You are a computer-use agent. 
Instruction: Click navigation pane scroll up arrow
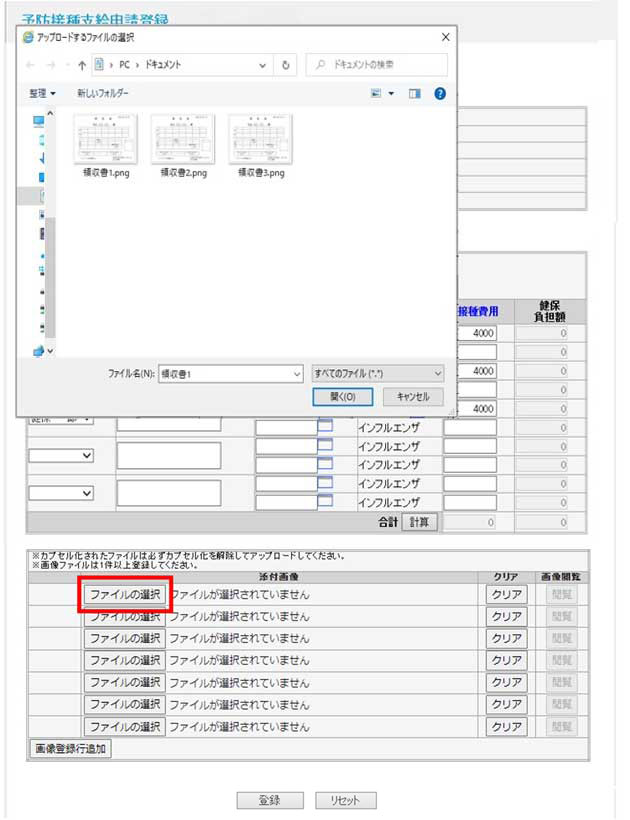50,113
